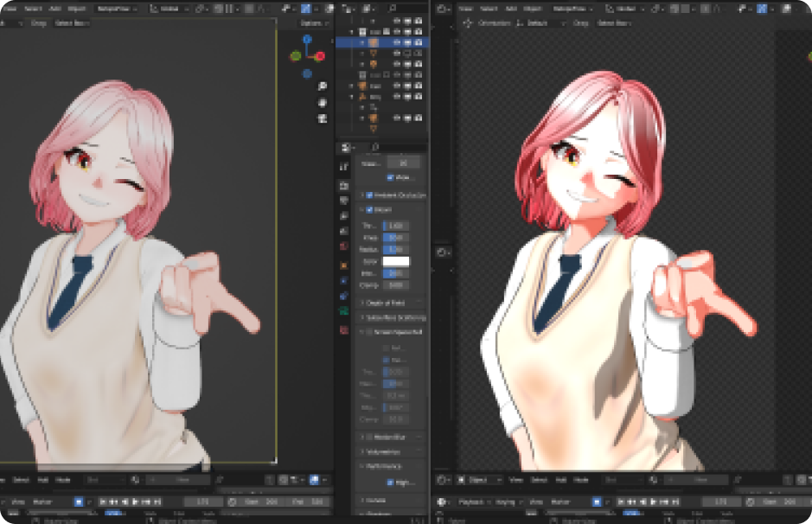This screenshot has width=812, height=524.
Task: Open Scene properties tab
Action: [344, 231]
